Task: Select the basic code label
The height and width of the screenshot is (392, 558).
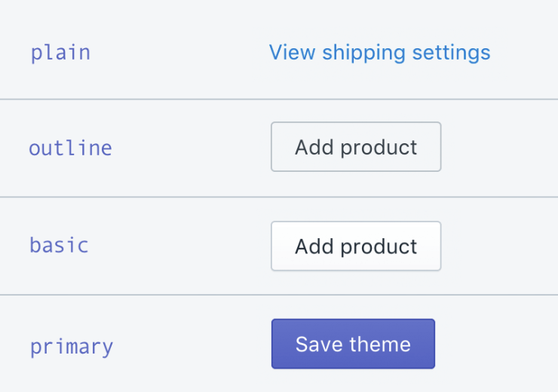Action: coord(59,246)
